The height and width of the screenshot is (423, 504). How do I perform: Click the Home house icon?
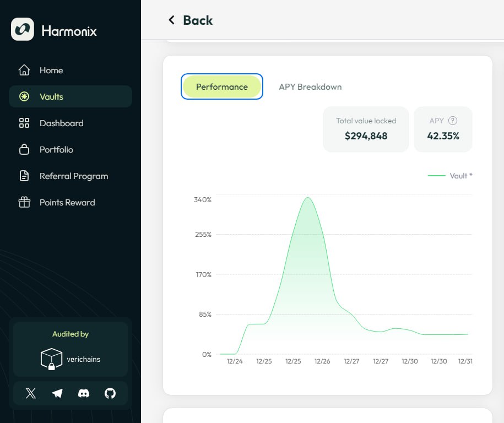(x=24, y=70)
